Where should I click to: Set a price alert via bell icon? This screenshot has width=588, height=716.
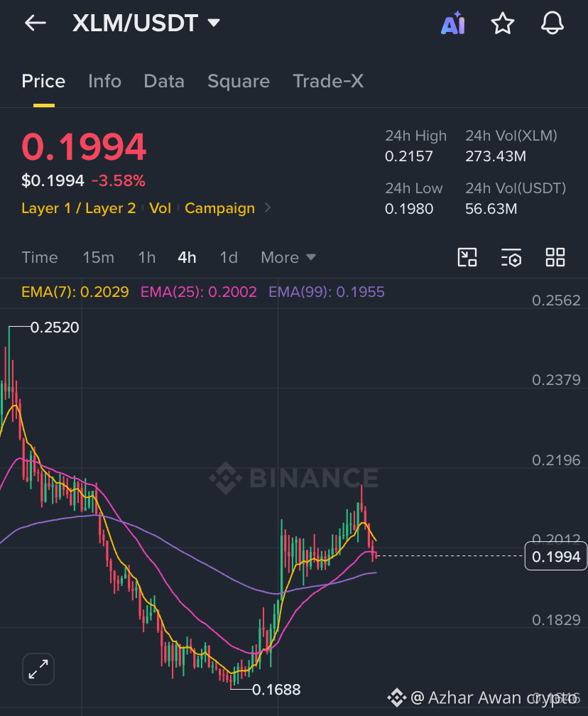(552, 23)
